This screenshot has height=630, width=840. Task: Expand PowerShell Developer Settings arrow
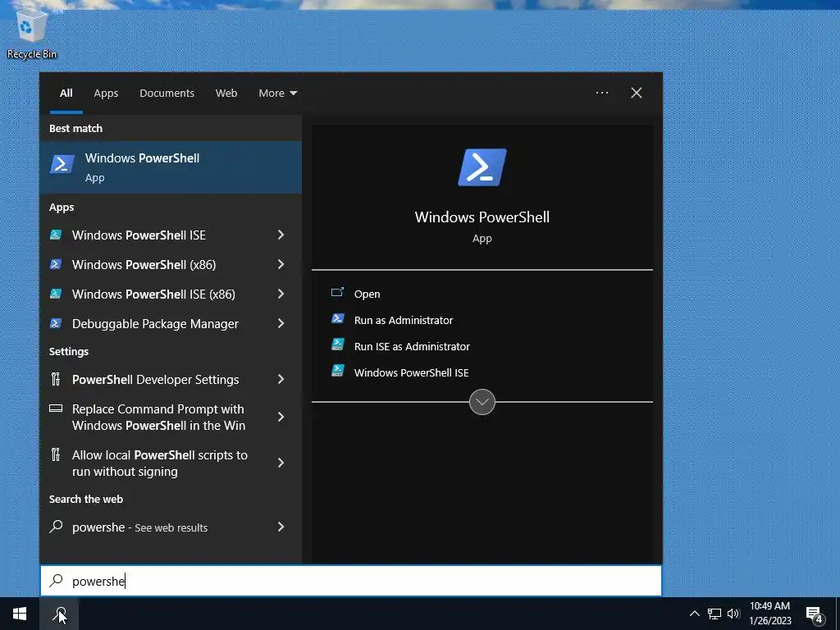click(x=281, y=379)
